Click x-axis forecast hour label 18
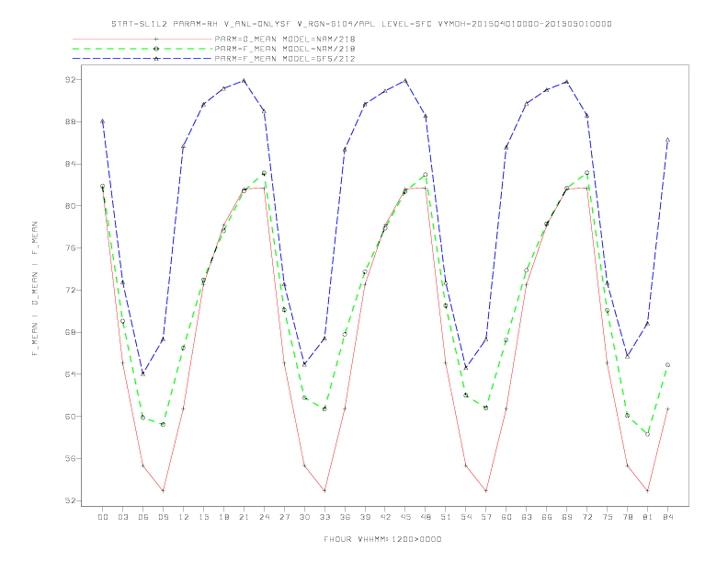728x563 pixels. [223, 517]
